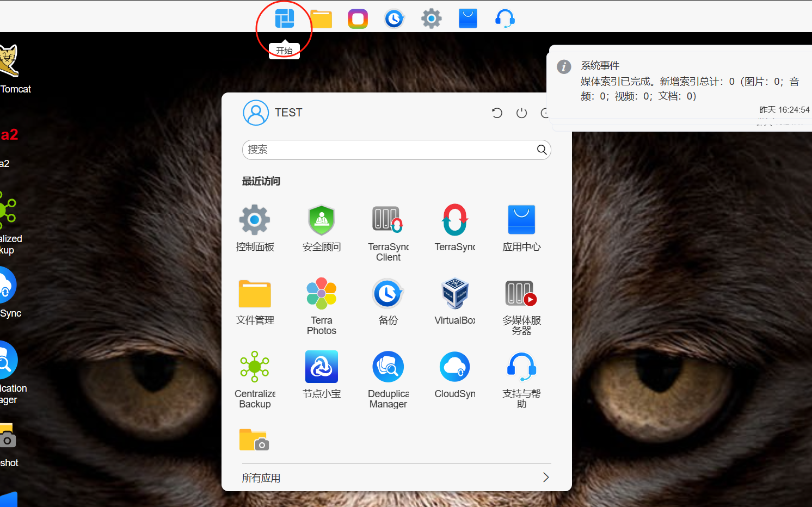Open the blue shopping bag icon in the top dock
This screenshot has width=812, height=507.
tap(468, 18)
